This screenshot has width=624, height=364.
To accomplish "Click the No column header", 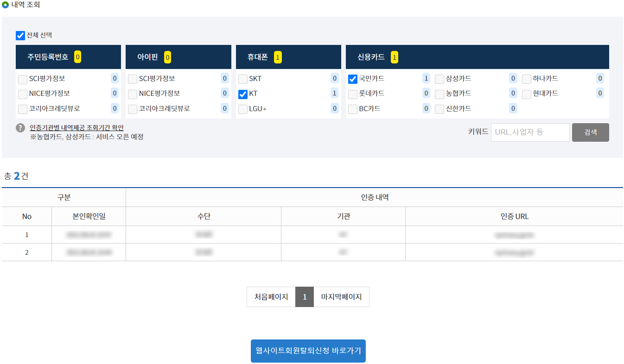I will [x=27, y=216].
